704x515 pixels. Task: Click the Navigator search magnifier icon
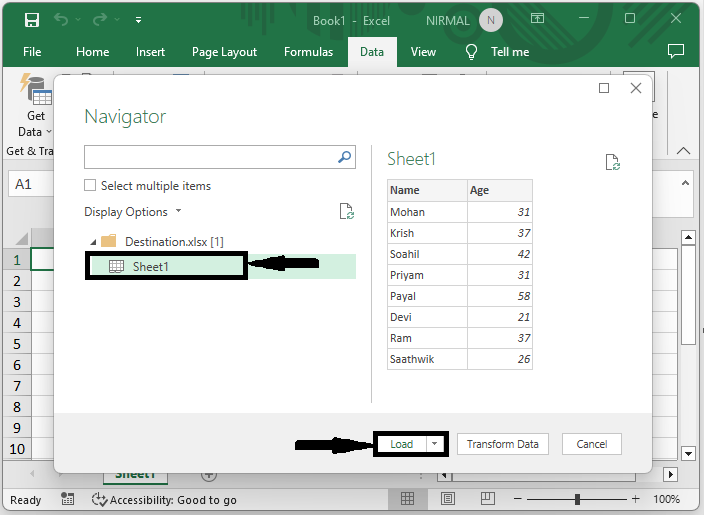point(344,157)
